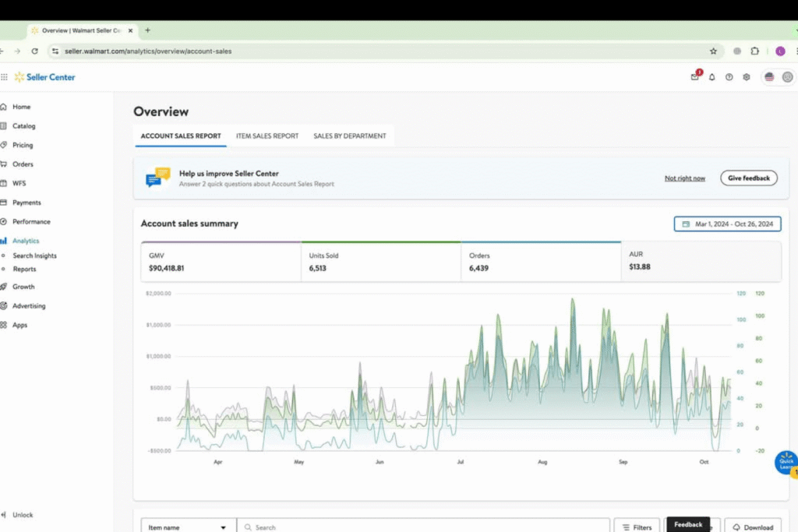This screenshot has width=798, height=532.
Task: Open Apps in sidebar
Action: [19, 325]
